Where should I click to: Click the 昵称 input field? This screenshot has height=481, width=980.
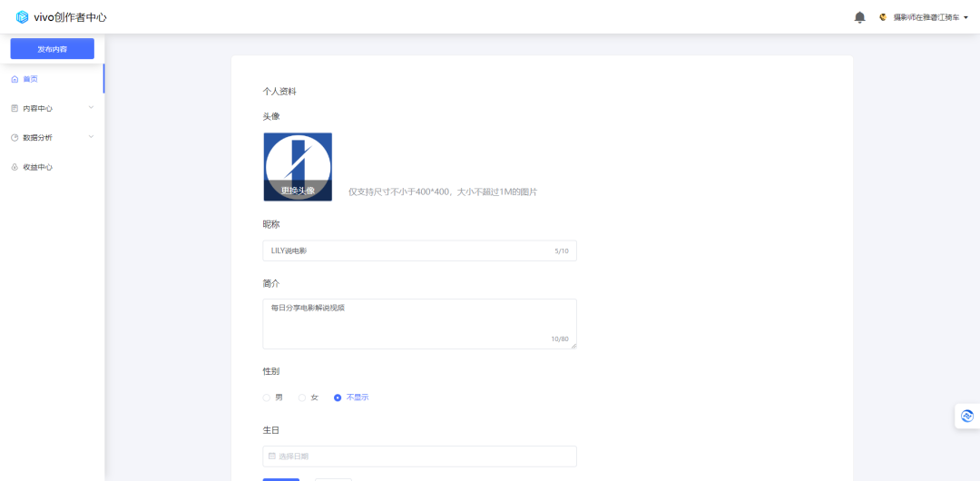tap(419, 250)
